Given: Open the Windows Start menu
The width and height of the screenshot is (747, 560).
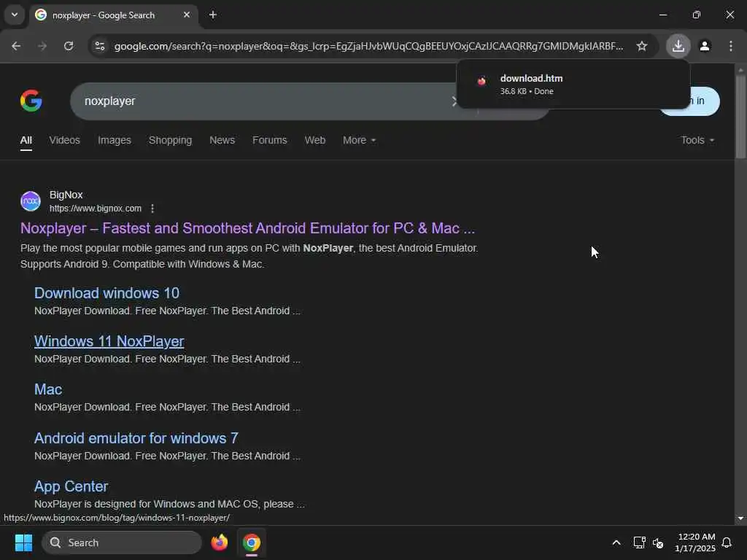Looking at the screenshot, I should tap(24, 542).
